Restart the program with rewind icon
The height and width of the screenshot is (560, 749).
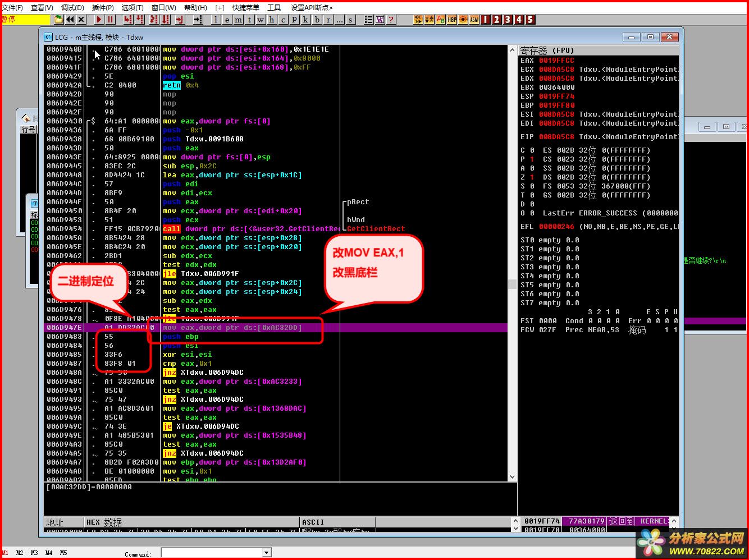(70, 20)
